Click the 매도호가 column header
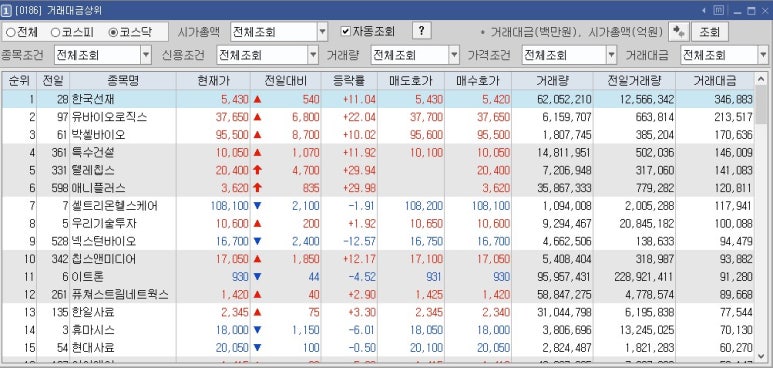The image size is (773, 368). pyautogui.click(x=411, y=81)
